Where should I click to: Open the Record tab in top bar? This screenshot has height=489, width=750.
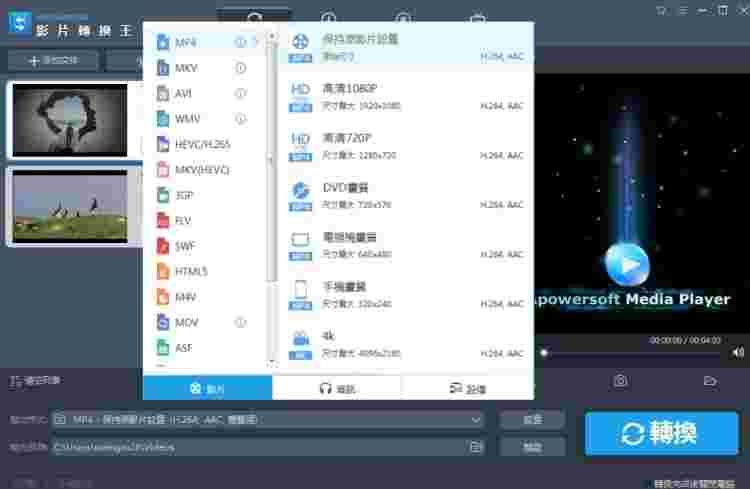[x=403, y=18]
